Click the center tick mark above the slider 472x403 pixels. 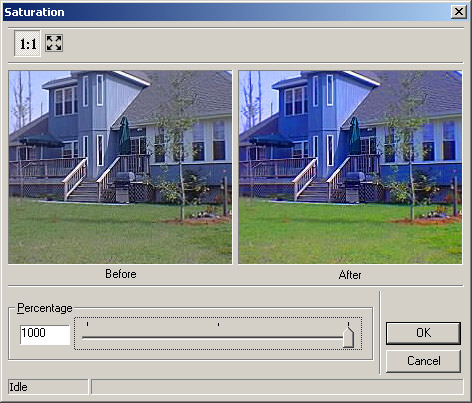[218, 324]
